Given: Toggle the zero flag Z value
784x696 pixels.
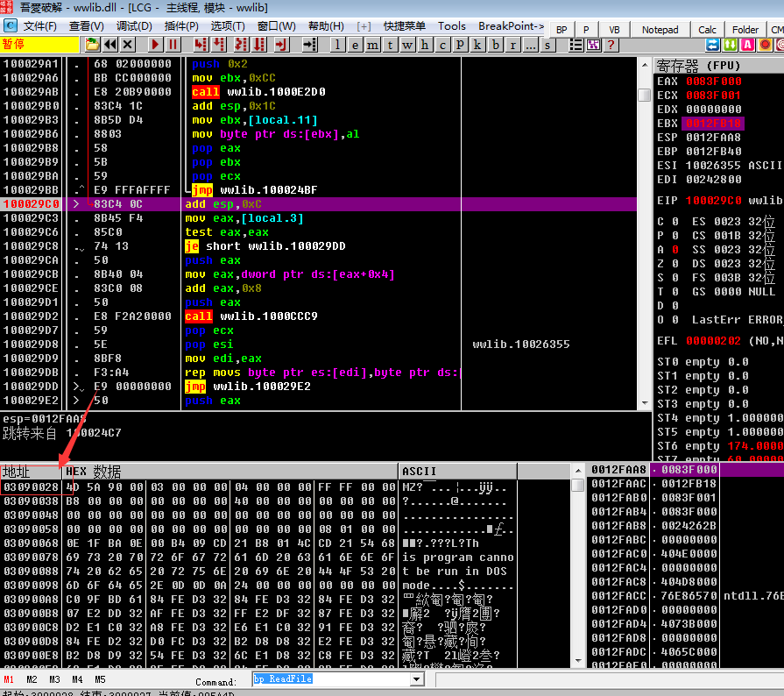Looking at the screenshot, I should click(675, 264).
